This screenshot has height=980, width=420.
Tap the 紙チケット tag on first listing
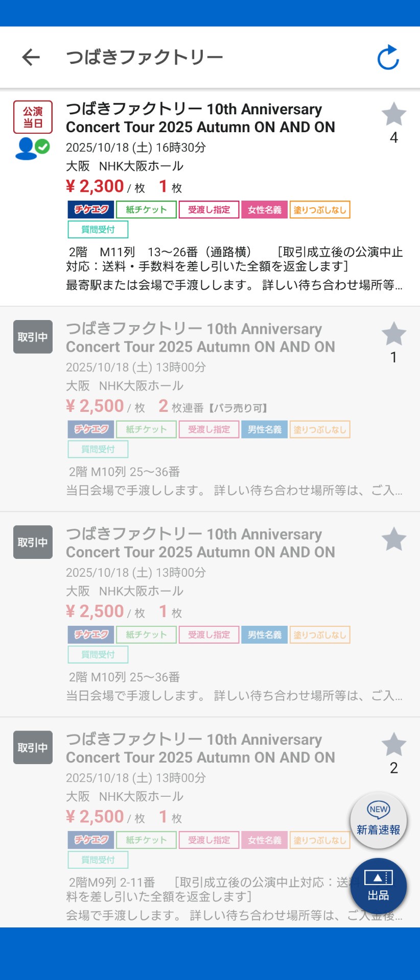pos(146,210)
